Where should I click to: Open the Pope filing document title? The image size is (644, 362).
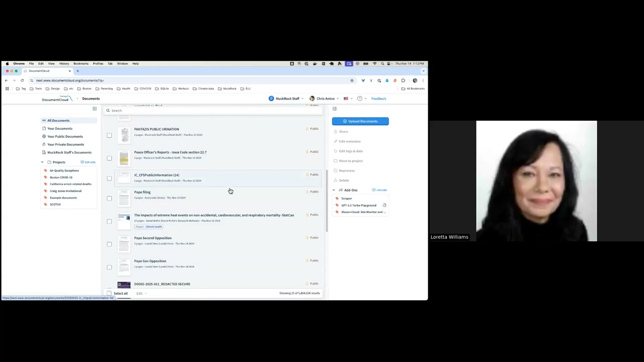point(142,192)
